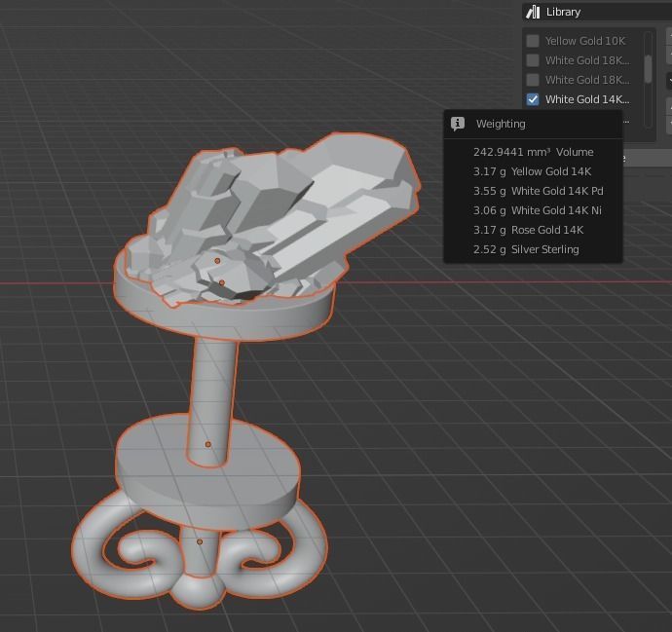Viewport: 672px width, 632px height.
Task: Tick the White Gold 18K checkbox just above White Gold 14K
Action: (533, 80)
